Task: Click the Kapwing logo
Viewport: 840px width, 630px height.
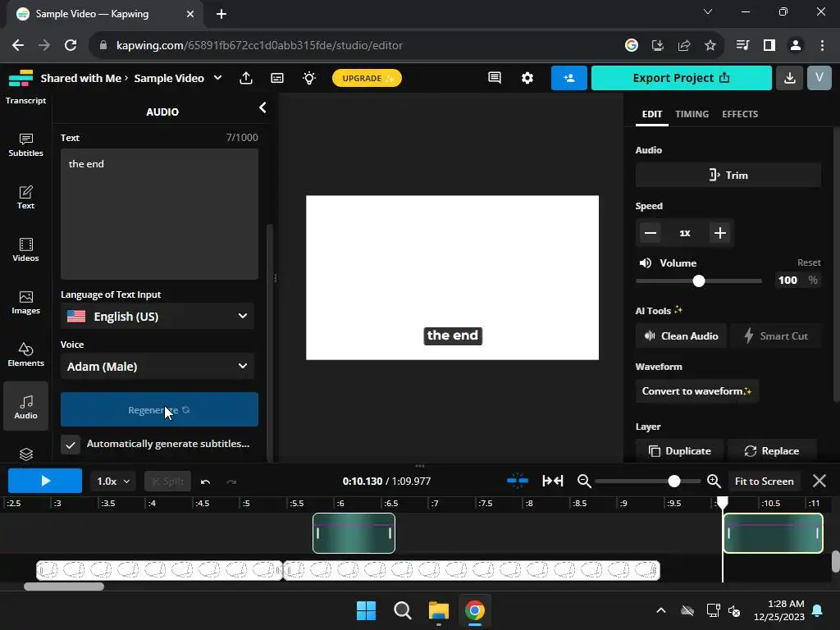Action: [x=21, y=78]
